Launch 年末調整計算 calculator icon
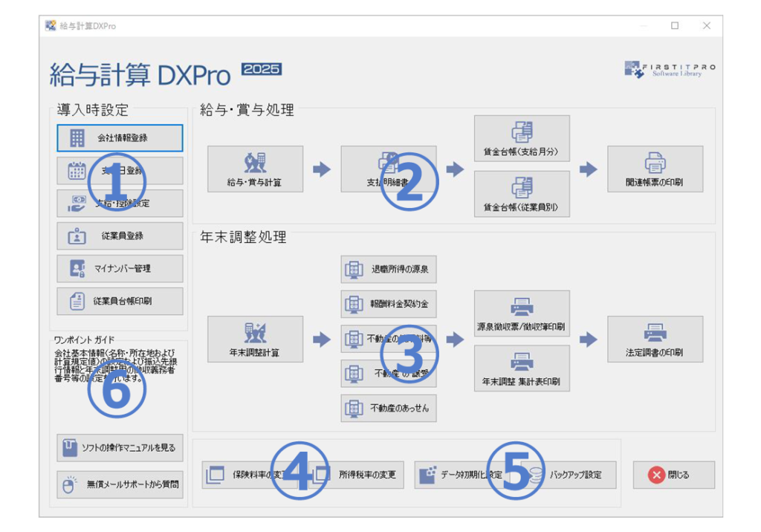Viewport: 761px width, 532px height. (255, 334)
